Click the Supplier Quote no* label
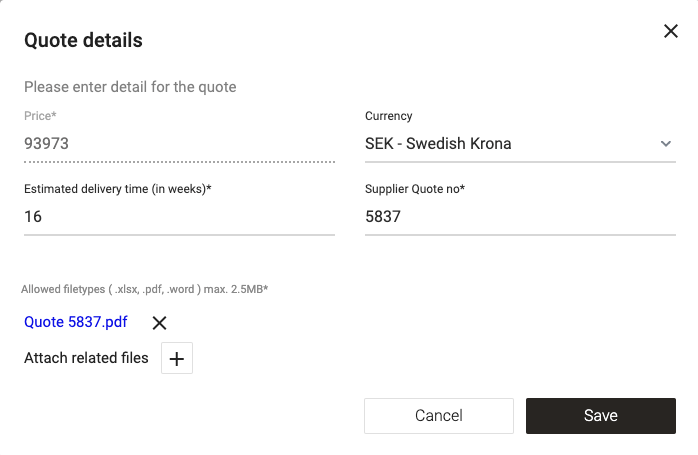698x455 pixels. pyautogui.click(x=416, y=188)
